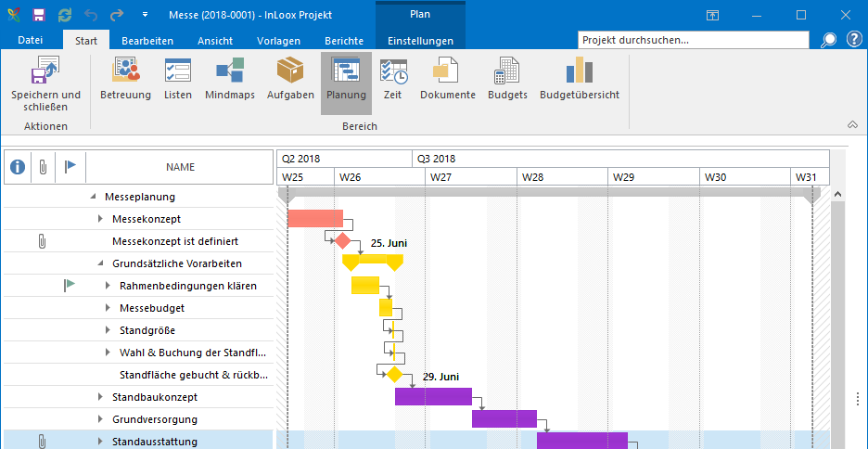868x449 pixels.
Task: Click scroll up arrow of Gantt scrollbar
Action: click(x=837, y=194)
